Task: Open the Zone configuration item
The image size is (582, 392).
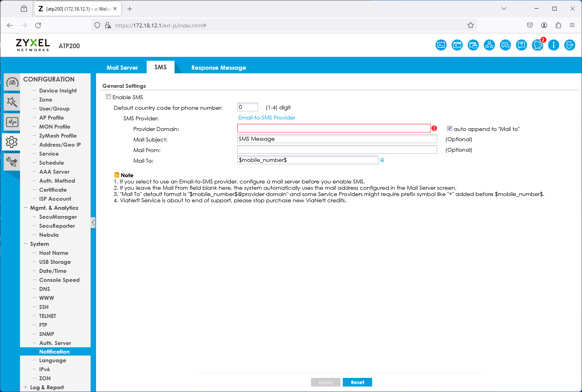Action: coord(45,100)
